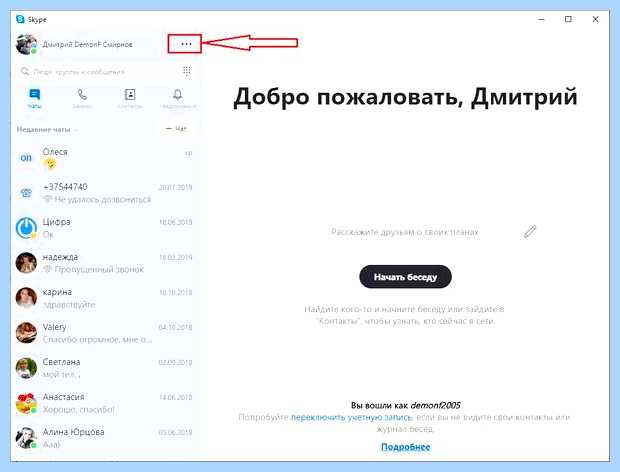620x472 pixels.
Task: Focus the people, groups and messages search field
Action: [99, 72]
